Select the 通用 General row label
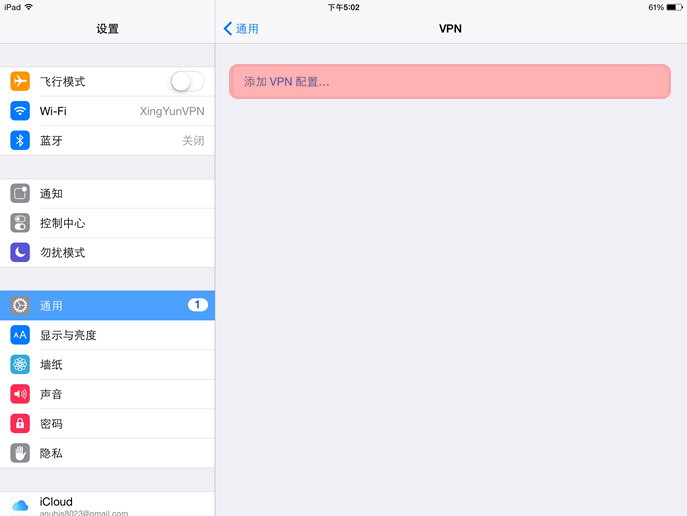The image size is (687, 516). click(x=51, y=306)
